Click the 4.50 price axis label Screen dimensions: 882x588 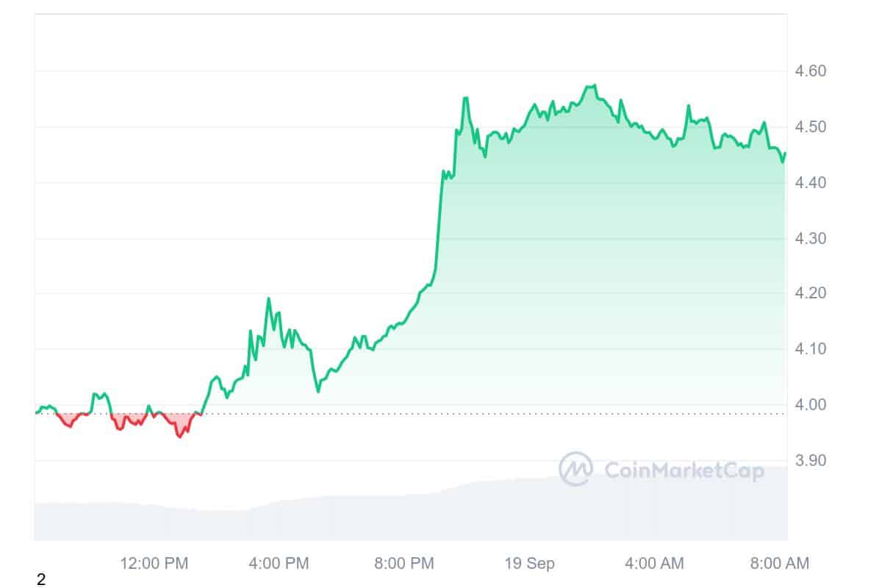[x=811, y=127]
